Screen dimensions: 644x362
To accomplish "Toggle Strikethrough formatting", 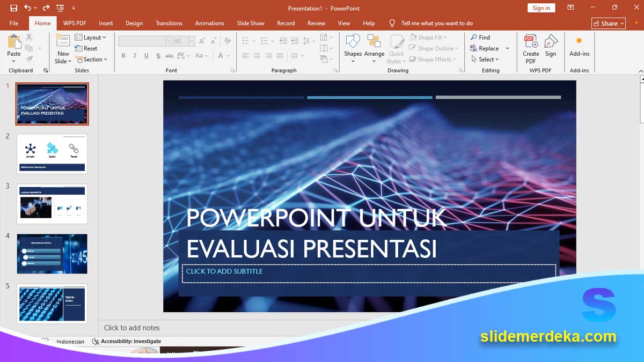I will pyautogui.click(x=170, y=56).
